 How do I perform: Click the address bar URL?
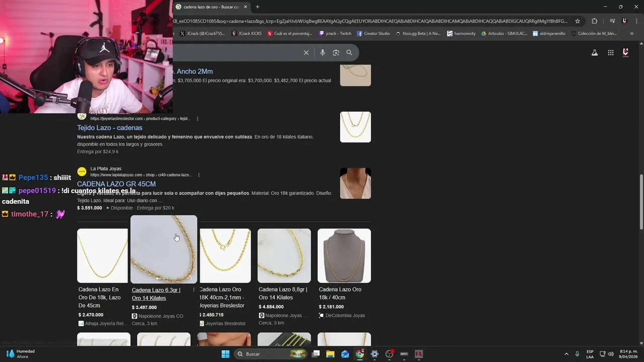tap(370, 21)
